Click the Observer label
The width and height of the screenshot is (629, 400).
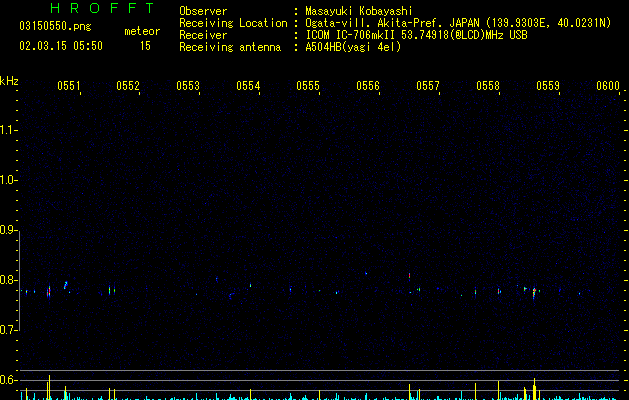pyautogui.click(x=203, y=11)
